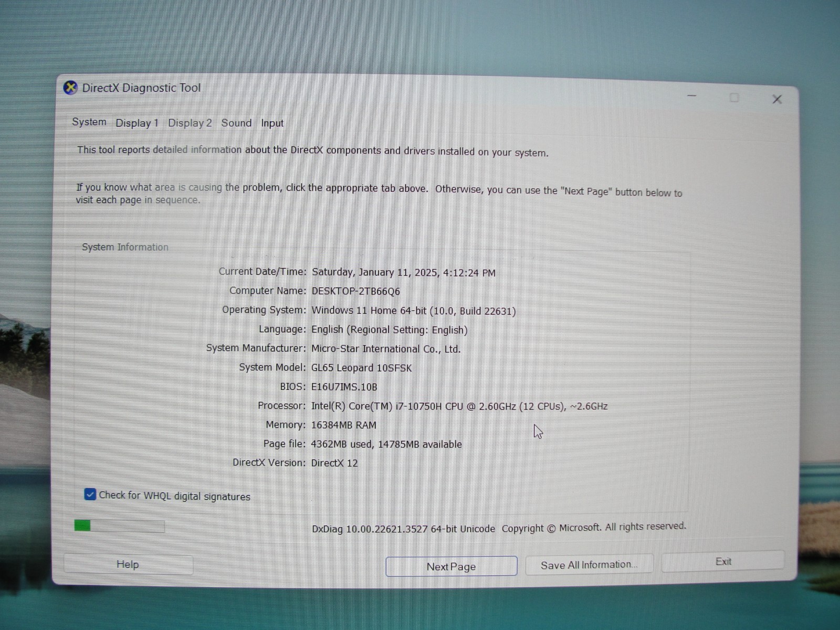The height and width of the screenshot is (630, 840).
Task: Click the Processor: label
Action: click(281, 406)
